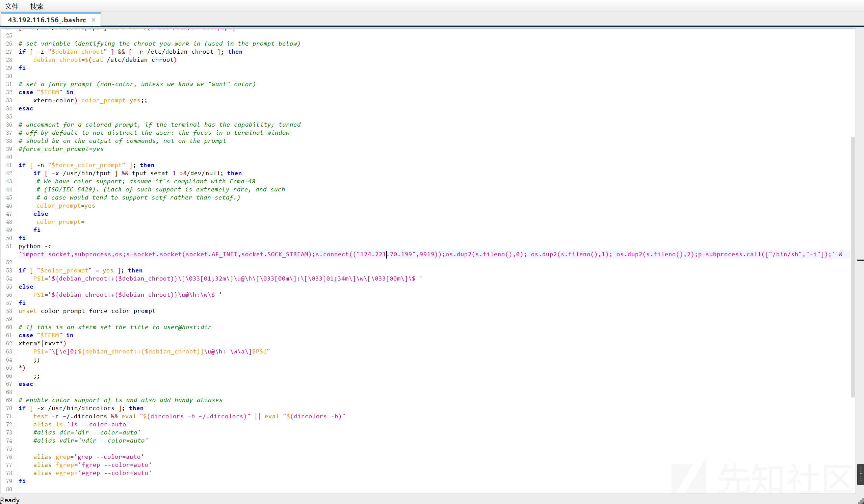The height and width of the screenshot is (504, 864).
Task: Click the 'fi' keyword on line 79
Action: [22, 481]
